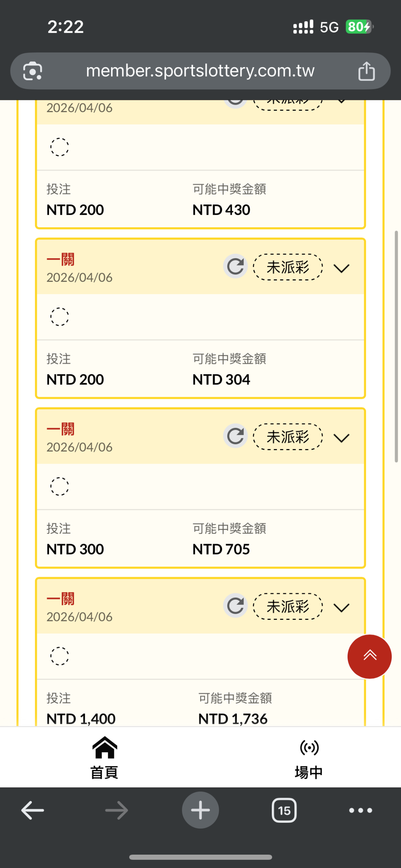
Task: Tap the member.sportslottery.com.tw address field
Action: (x=200, y=71)
